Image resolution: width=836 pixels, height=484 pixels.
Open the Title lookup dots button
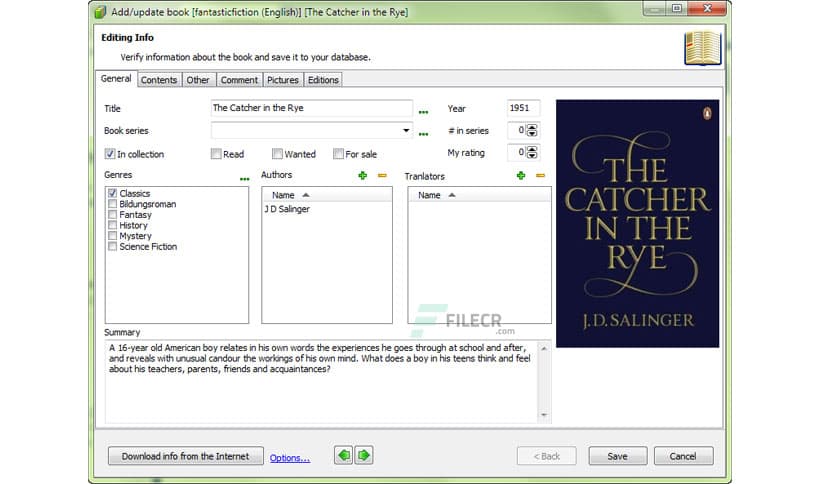[423, 112]
